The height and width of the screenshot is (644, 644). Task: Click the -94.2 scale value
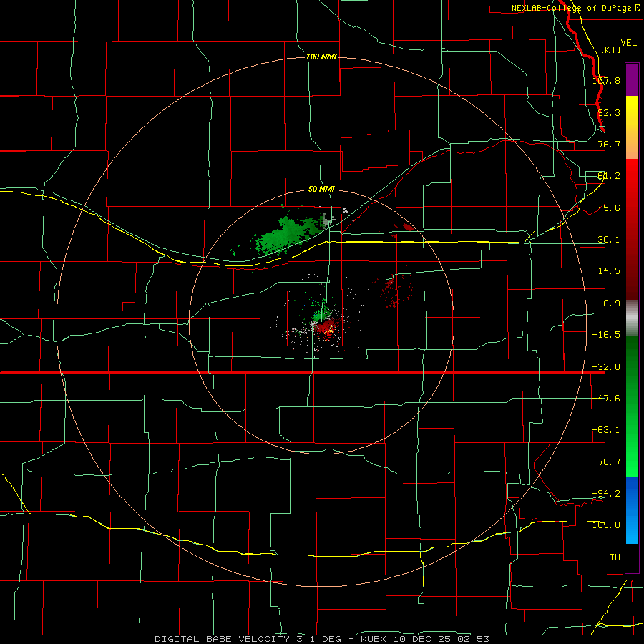pyautogui.click(x=606, y=493)
